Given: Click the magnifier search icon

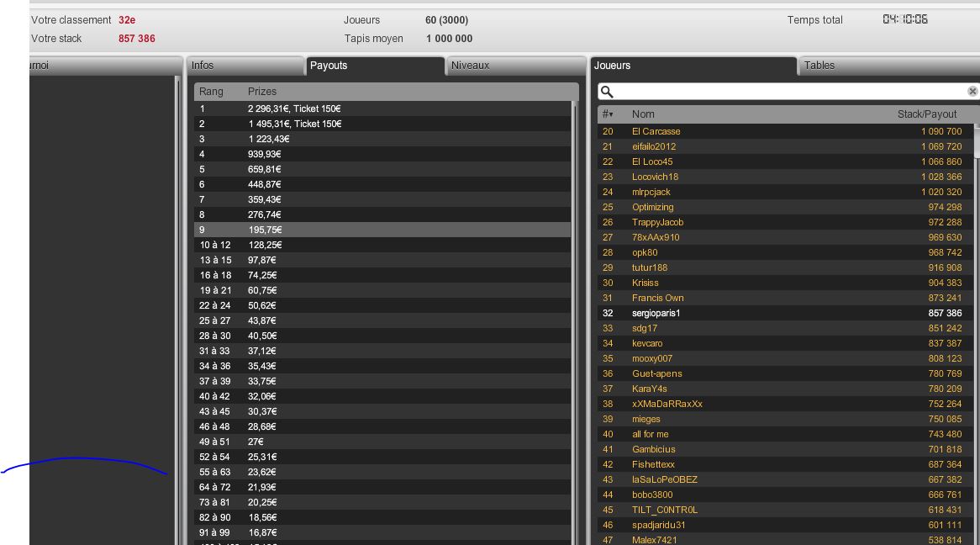Looking at the screenshot, I should click(x=606, y=92).
